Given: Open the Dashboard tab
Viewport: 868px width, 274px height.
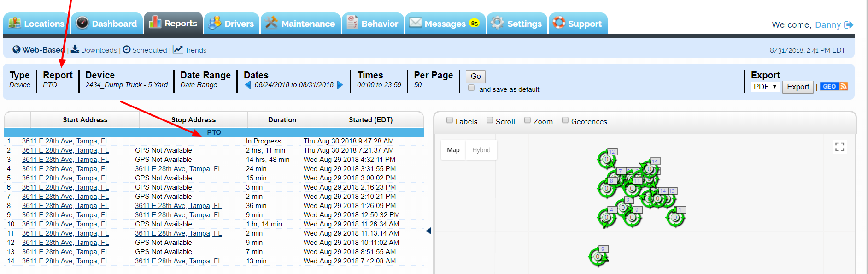Looking at the screenshot, I should point(107,24).
